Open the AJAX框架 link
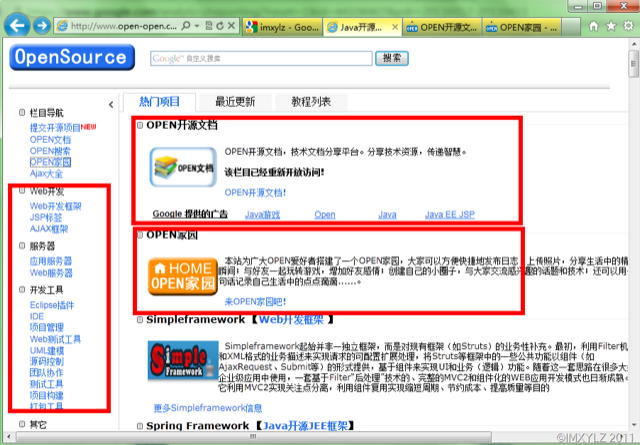The width and height of the screenshot is (640, 445). (49, 229)
